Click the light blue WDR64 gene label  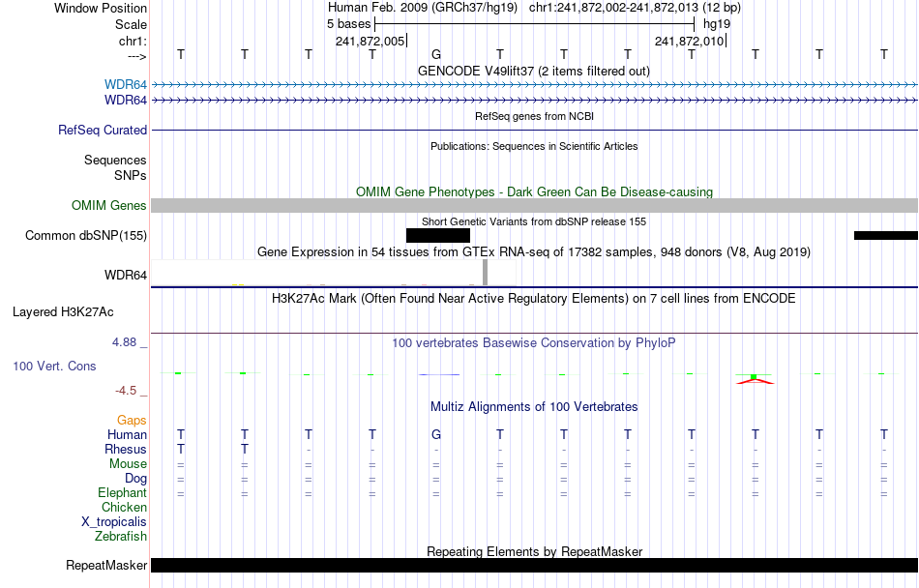coord(126,85)
